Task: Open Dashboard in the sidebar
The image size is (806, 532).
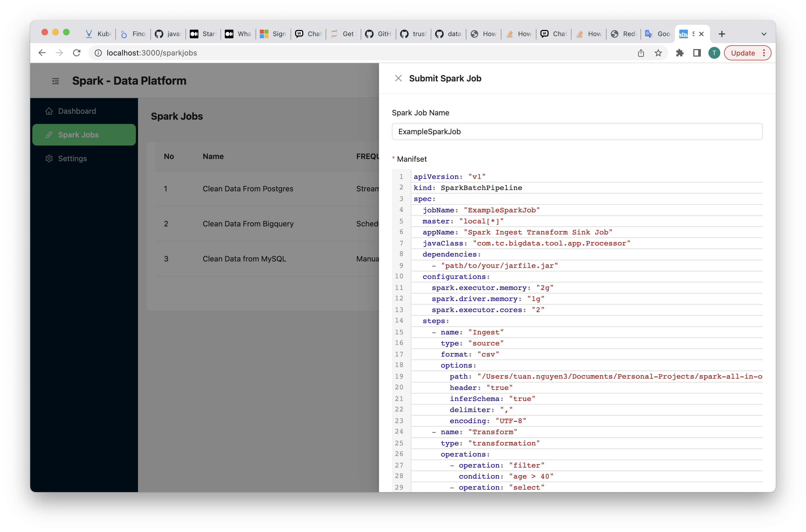Action: pyautogui.click(x=84, y=111)
